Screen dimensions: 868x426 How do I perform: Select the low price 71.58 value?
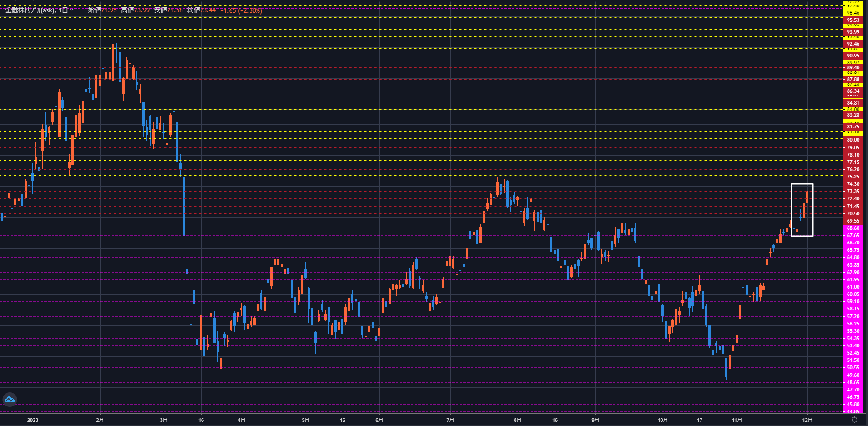click(175, 10)
